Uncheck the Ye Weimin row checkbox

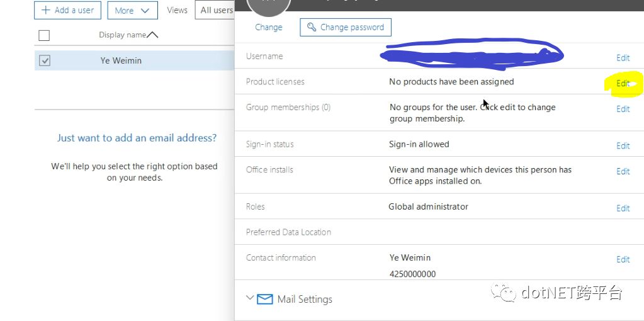(44, 60)
